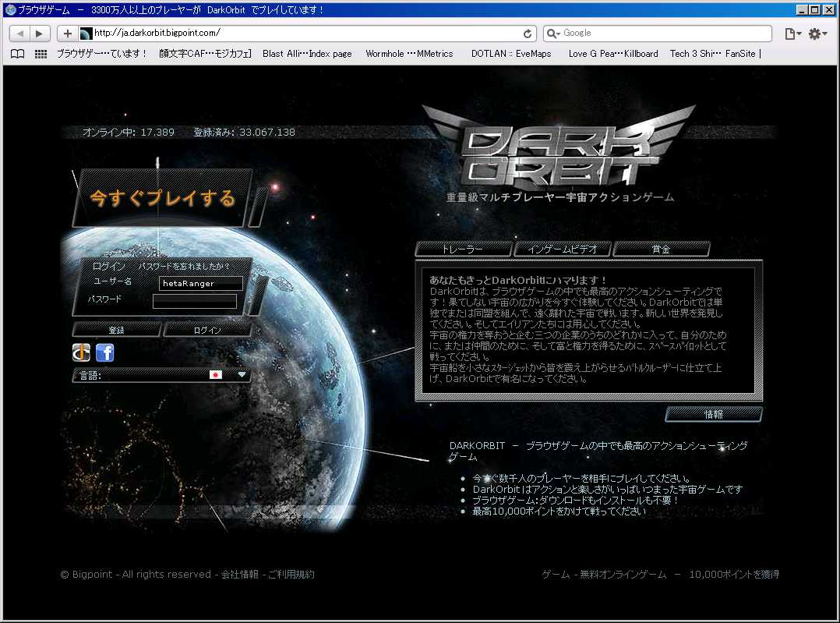
Task: Expand the 言語 language dropdown arrow
Action: tap(242, 375)
